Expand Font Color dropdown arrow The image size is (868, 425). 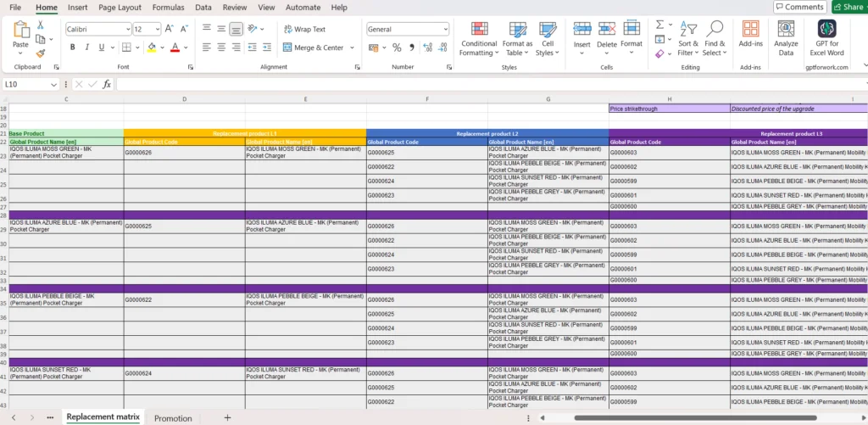(x=186, y=48)
